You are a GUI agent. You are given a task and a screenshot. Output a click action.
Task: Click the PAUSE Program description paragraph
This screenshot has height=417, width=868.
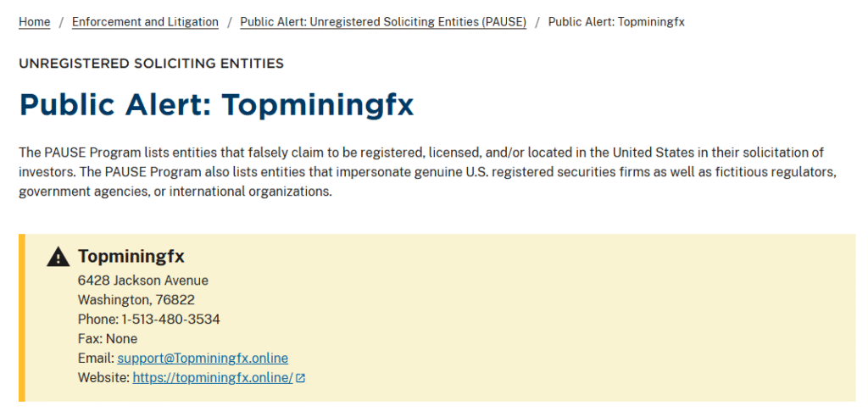(427, 172)
